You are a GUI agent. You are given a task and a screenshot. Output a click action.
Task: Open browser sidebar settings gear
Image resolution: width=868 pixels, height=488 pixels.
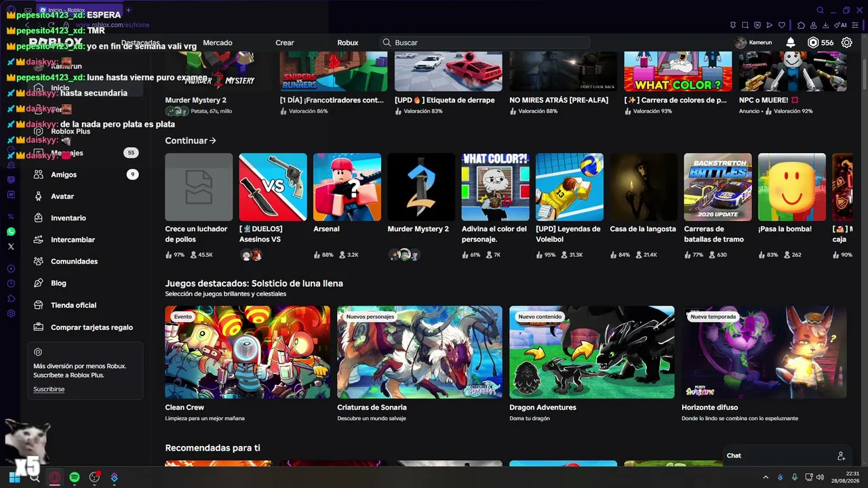pyautogui.click(x=11, y=314)
